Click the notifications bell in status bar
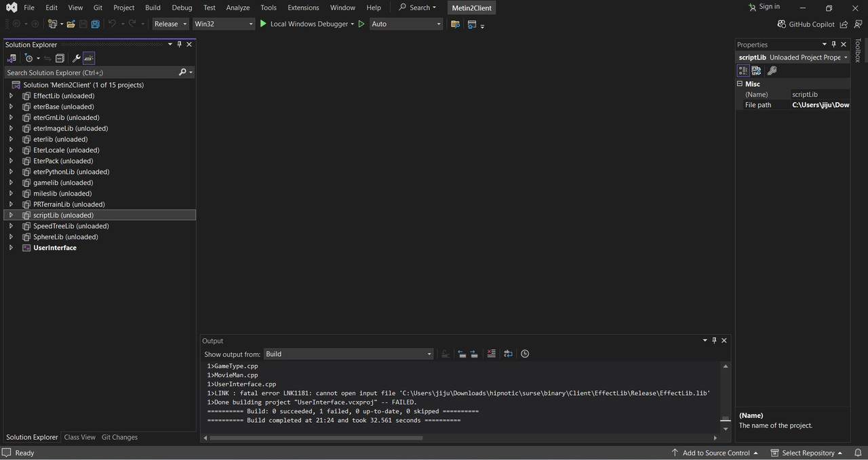 (x=858, y=453)
